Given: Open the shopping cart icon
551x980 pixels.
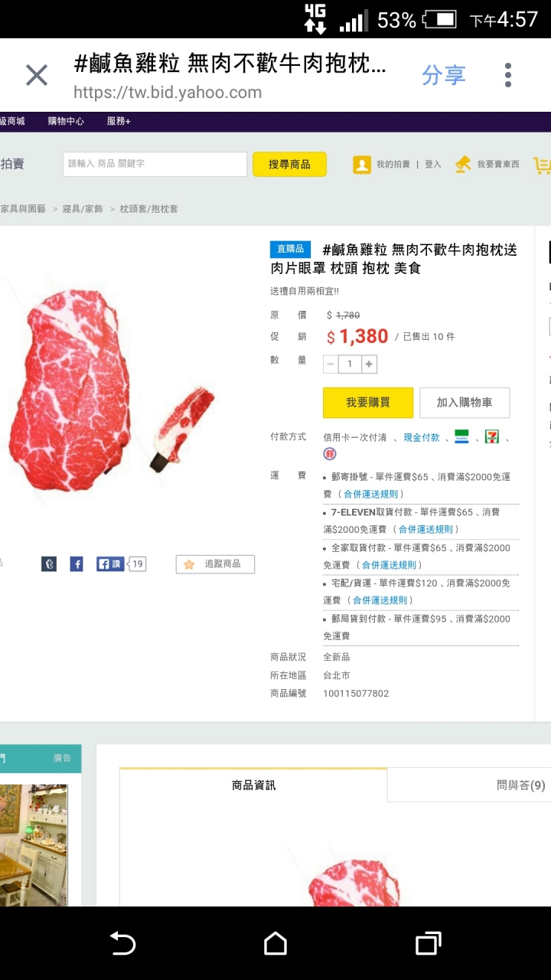Looking at the screenshot, I should point(542,165).
